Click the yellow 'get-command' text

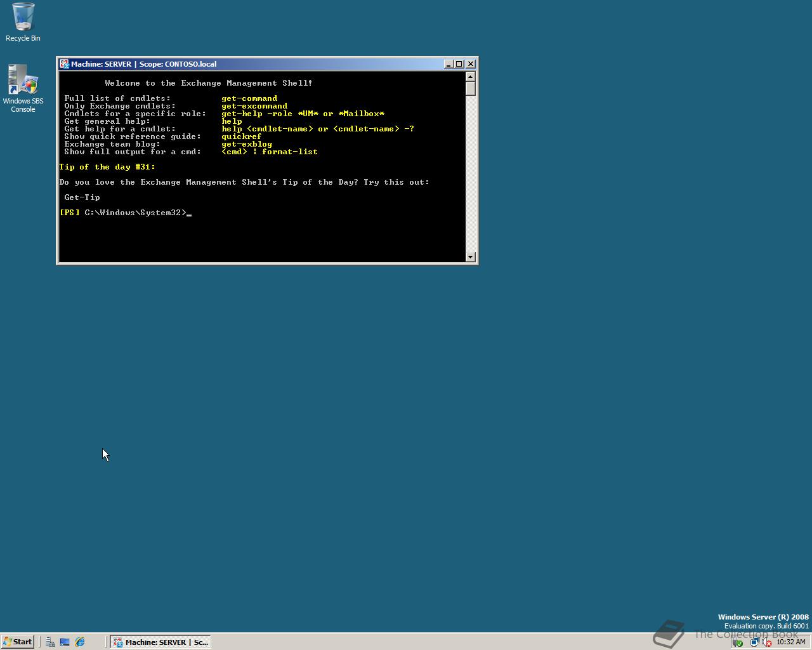pos(249,98)
